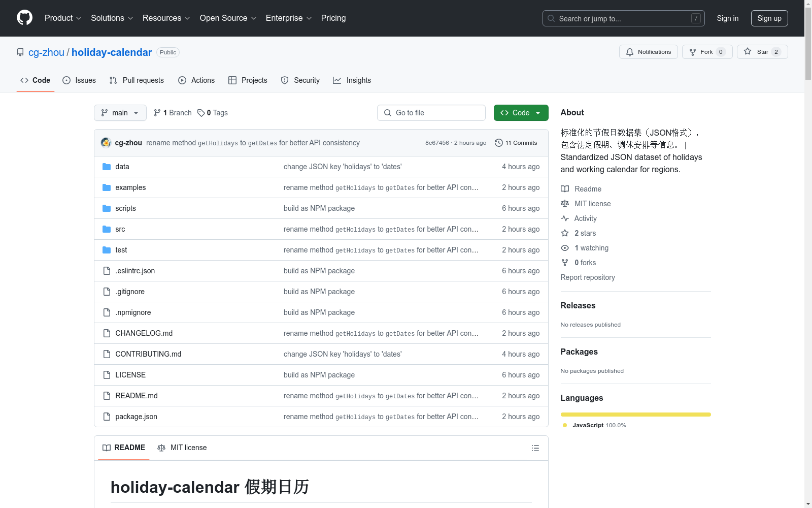This screenshot has width=812, height=508.
Task: Click the GitHub logo icon
Action: click(x=24, y=18)
